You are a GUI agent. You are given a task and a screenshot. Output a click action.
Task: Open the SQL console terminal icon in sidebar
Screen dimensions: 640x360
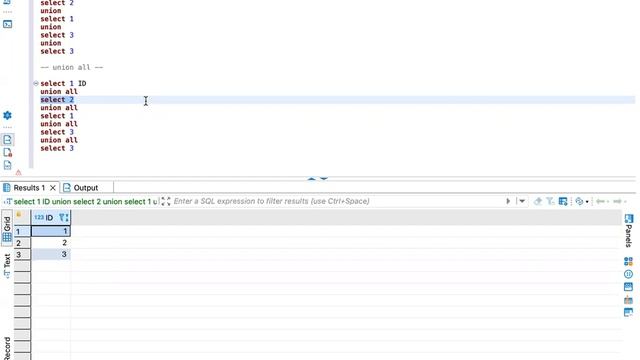[7, 24]
